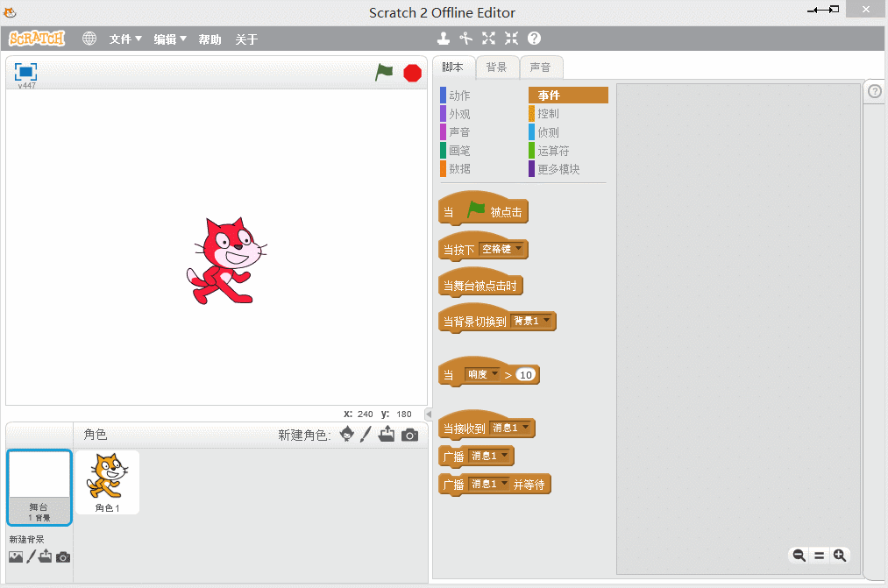The image size is (888, 588).
Task: Paint a new backdrop brush icon
Action: (32, 556)
